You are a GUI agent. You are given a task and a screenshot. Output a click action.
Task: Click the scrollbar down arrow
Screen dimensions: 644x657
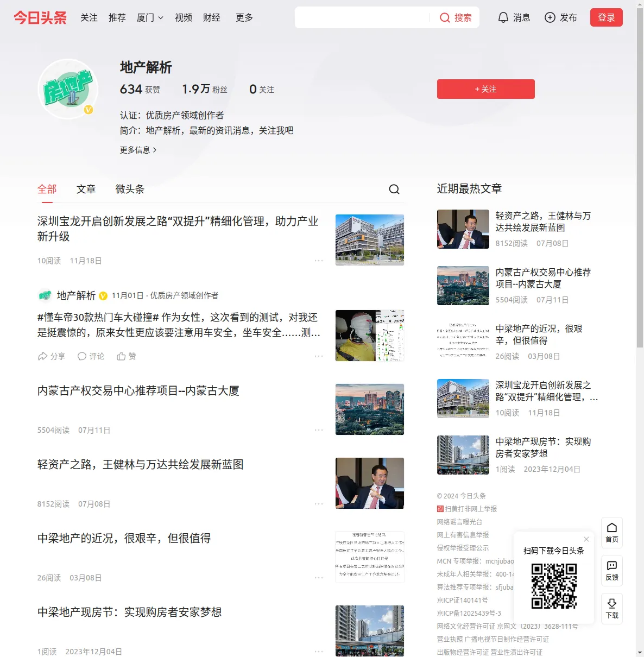[x=640, y=653]
